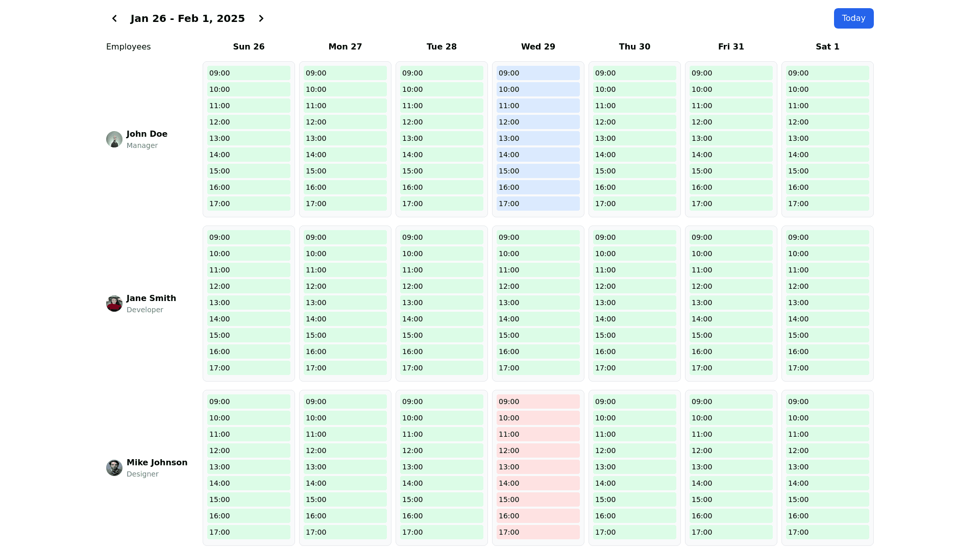The height and width of the screenshot is (551, 980).
Task: Click the Jane Smith name label
Action: (151, 298)
